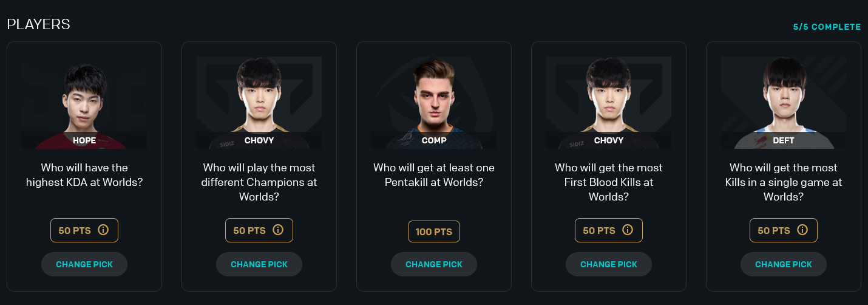868x305 pixels.
Task: Change pick for most First Blood Kills
Action: (x=609, y=264)
